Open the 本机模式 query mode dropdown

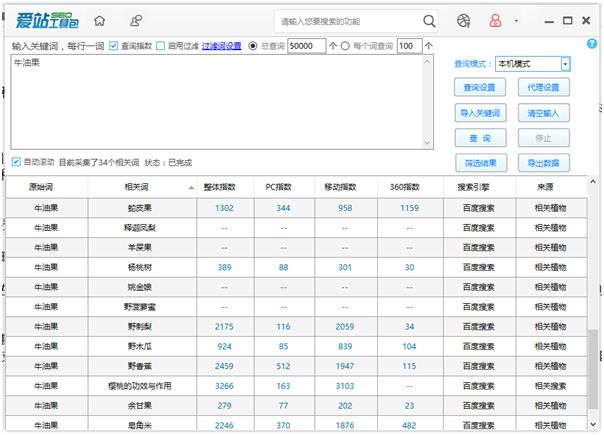[x=532, y=64]
